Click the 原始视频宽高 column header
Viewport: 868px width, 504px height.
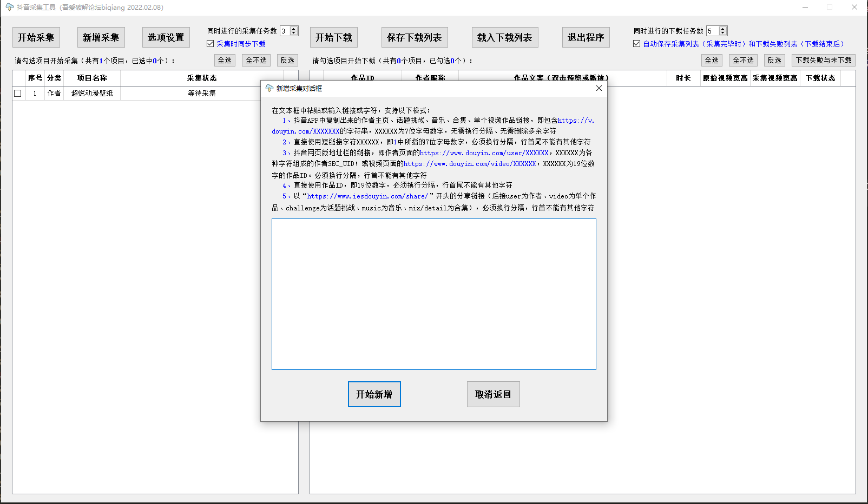click(725, 78)
